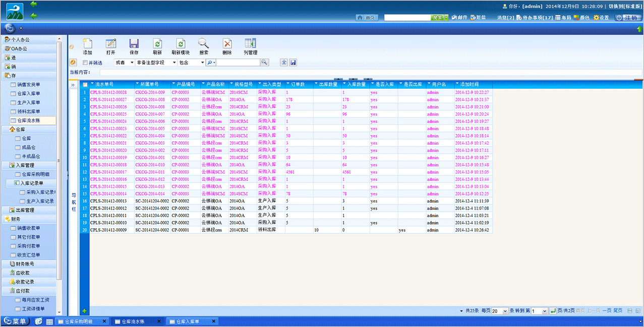Click the top bar search input field

(x=407, y=18)
